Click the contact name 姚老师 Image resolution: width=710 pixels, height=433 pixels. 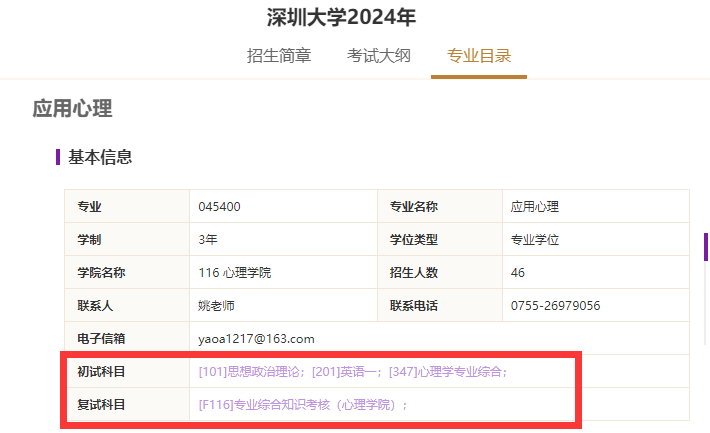[x=216, y=306]
